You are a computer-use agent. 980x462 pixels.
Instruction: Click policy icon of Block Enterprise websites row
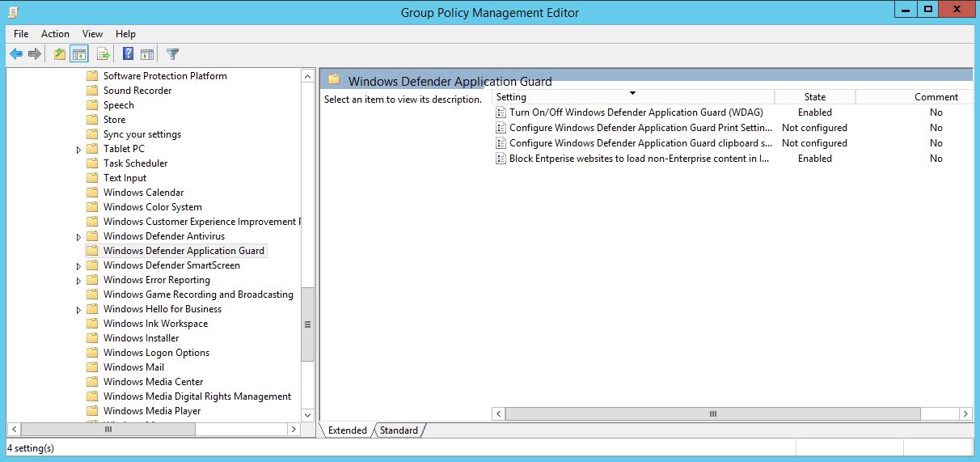[501, 159]
